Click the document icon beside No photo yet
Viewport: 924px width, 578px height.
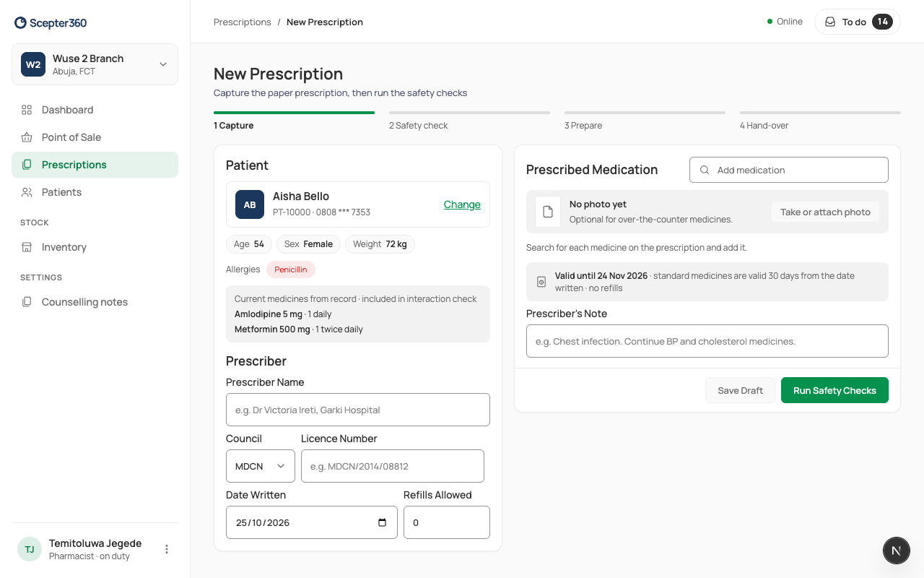tap(548, 212)
